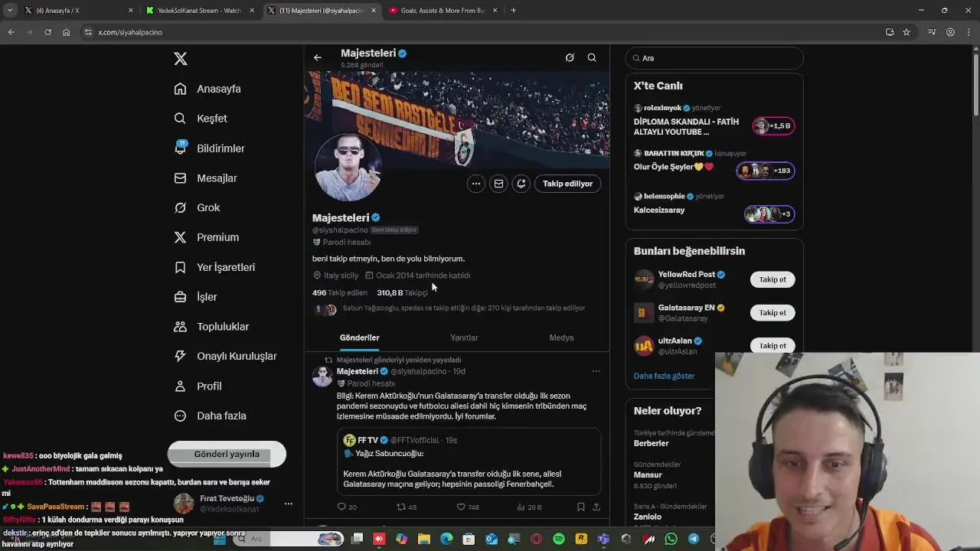
Task: Click the x.com address bar
Action: click(x=479, y=32)
